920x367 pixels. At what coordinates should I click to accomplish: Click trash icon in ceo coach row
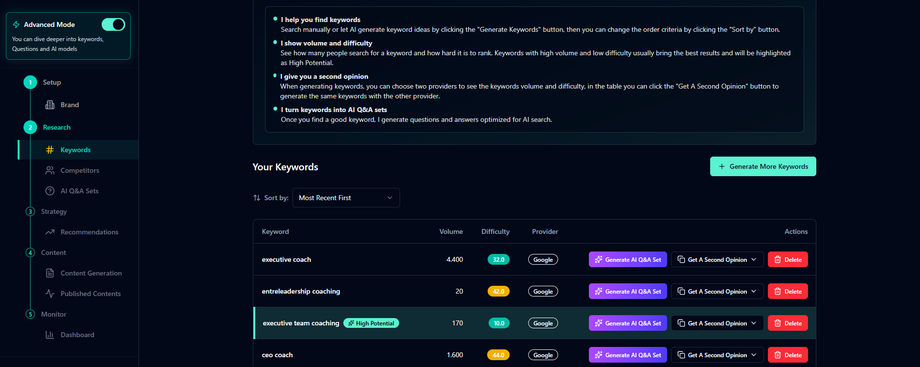coord(777,355)
